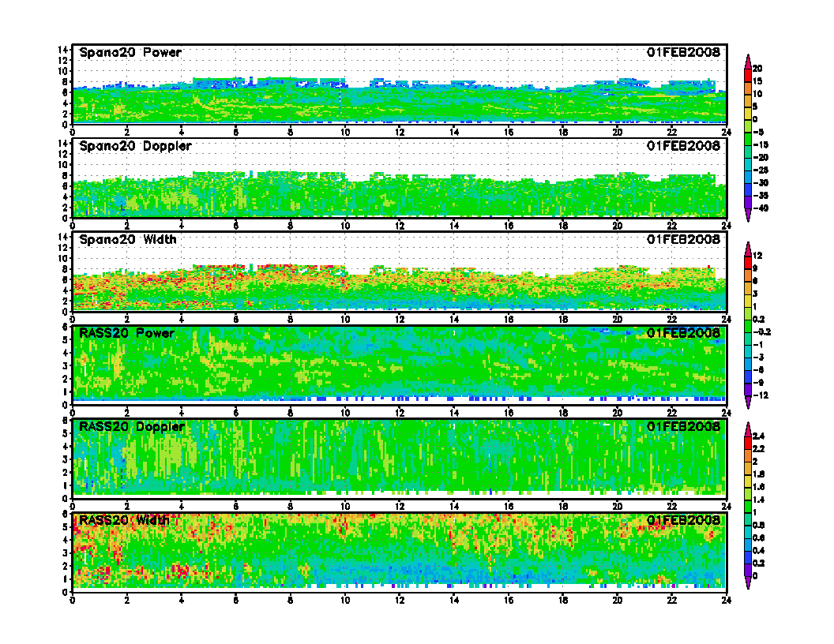
Task: Click the hour 24 tick under the RASS20 Width panel
Action: point(726,600)
